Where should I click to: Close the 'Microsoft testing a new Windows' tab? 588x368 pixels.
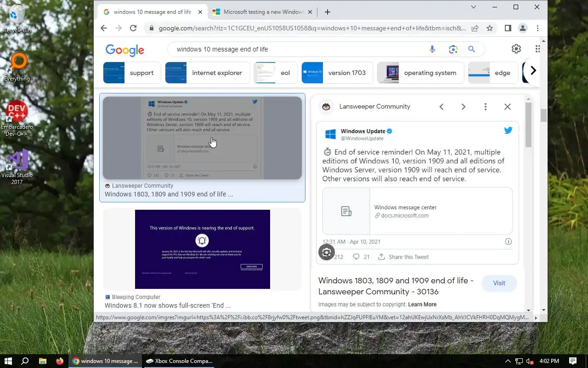[310, 12]
